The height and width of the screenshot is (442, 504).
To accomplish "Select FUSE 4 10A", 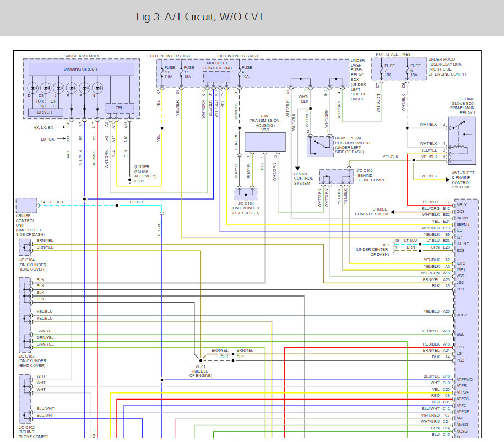I will pos(246,72).
